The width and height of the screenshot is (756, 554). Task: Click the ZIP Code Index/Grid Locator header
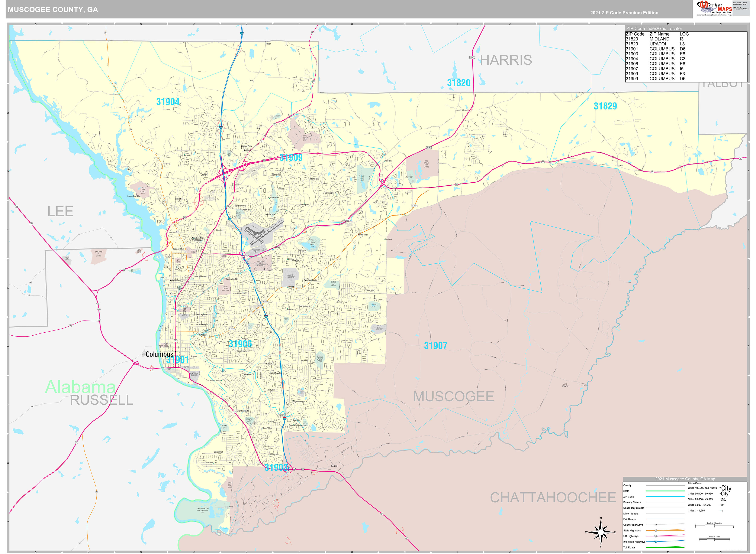pos(654,29)
